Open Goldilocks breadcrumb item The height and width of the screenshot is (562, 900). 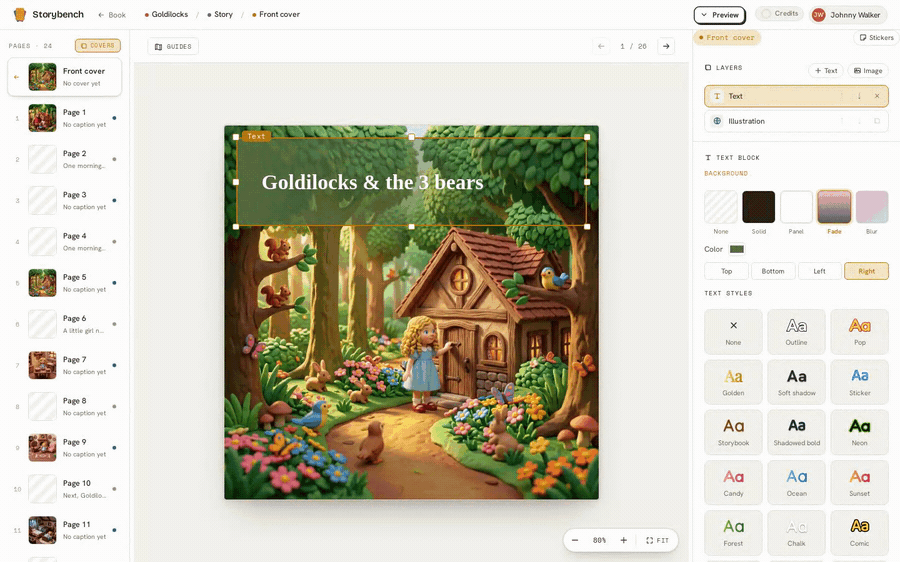click(x=166, y=14)
